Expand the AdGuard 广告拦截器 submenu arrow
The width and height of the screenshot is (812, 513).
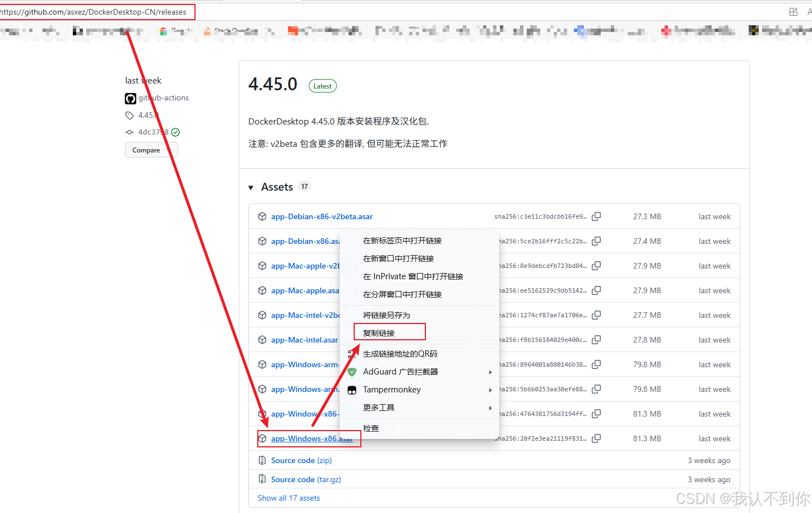coord(490,372)
